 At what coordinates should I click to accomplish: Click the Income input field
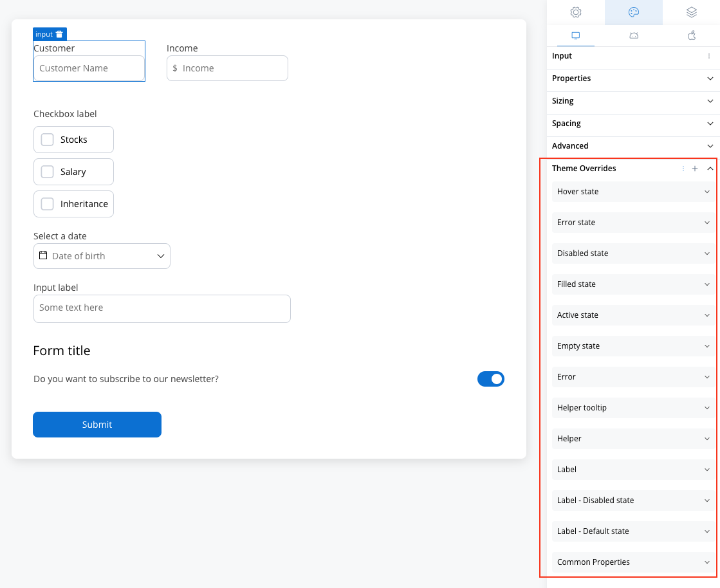point(227,68)
